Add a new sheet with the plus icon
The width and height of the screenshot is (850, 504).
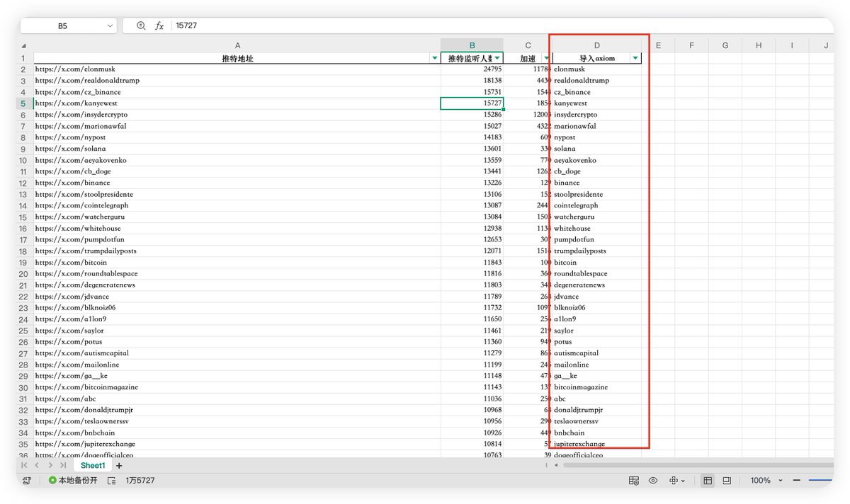click(x=119, y=466)
